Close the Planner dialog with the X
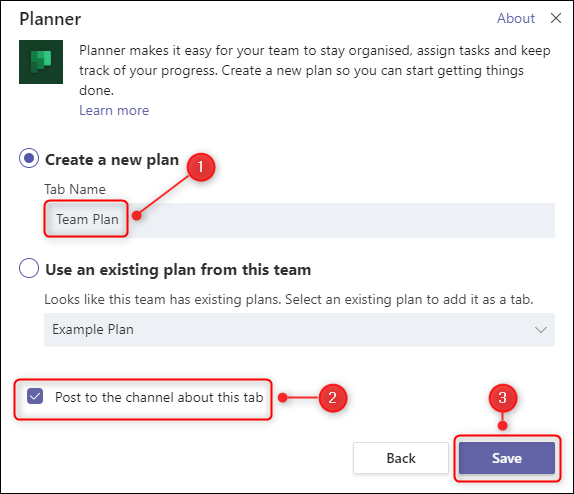This screenshot has width=574, height=494. click(x=556, y=18)
